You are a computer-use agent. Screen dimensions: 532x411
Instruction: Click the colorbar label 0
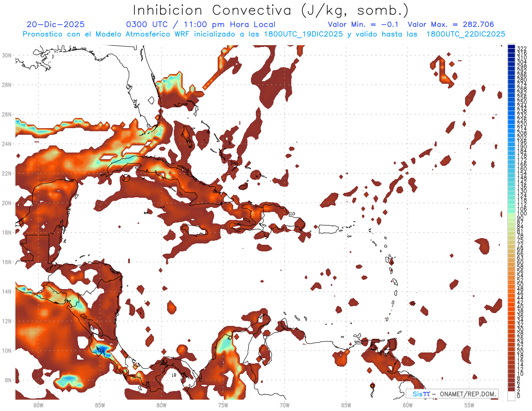(x=519, y=396)
